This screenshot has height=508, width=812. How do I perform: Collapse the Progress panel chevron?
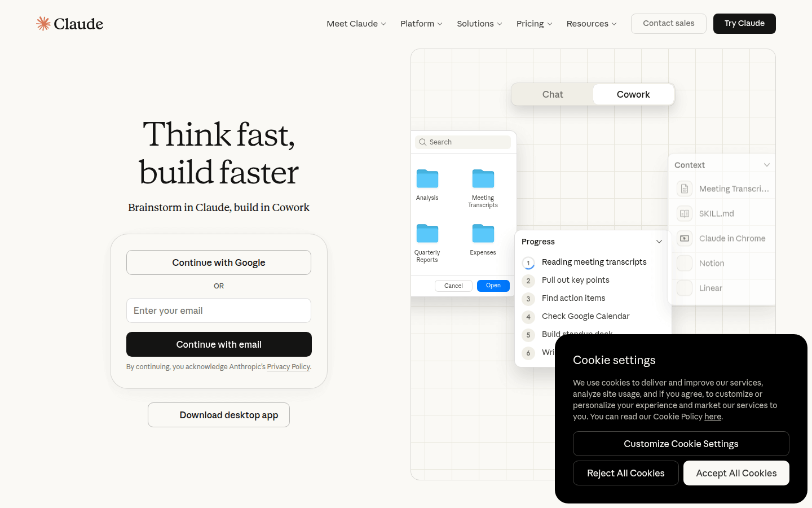(659, 242)
